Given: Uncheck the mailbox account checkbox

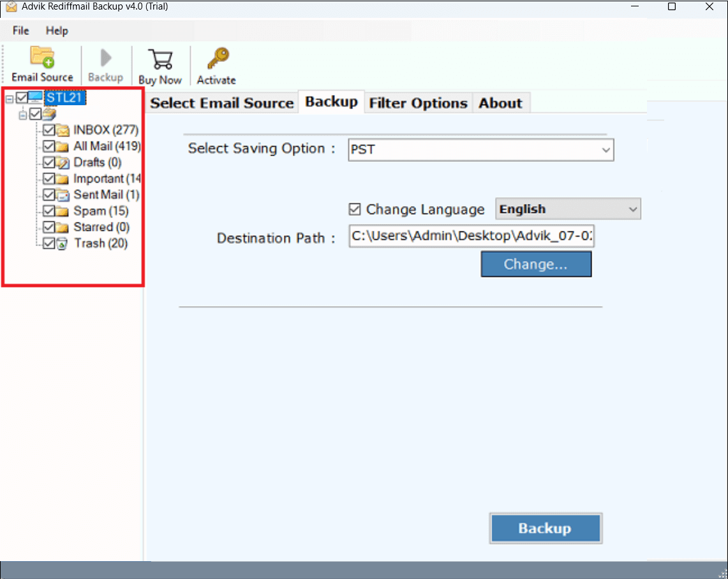Looking at the screenshot, I should coord(35,114).
